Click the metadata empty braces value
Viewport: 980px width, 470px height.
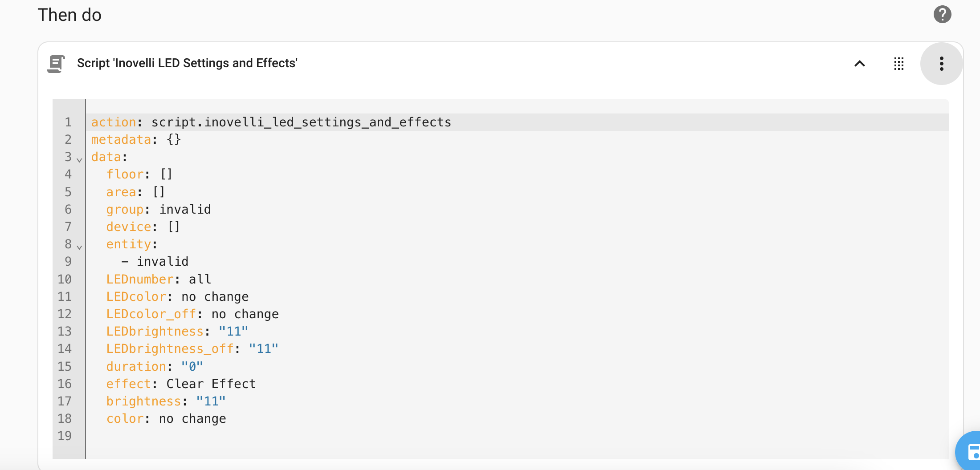[x=174, y=140]
